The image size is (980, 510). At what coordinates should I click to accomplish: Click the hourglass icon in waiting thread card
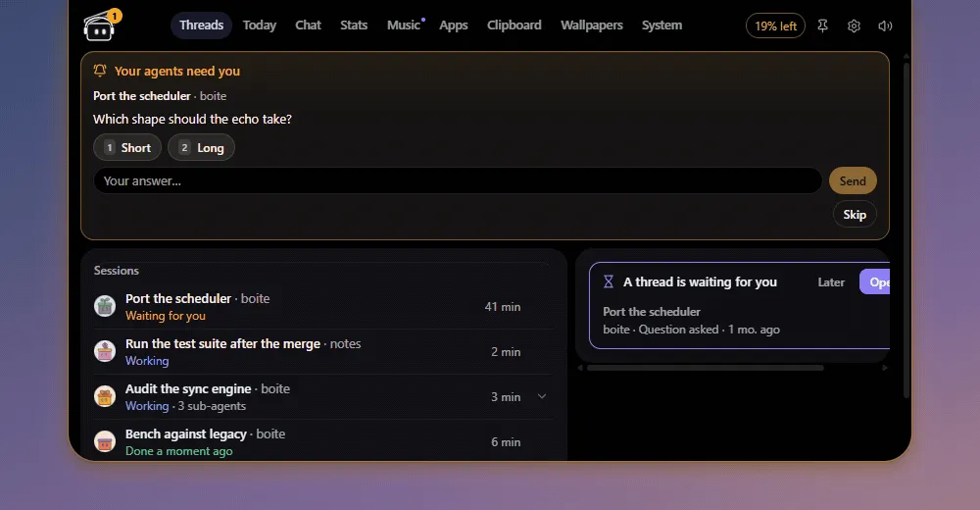coord(609,281)
